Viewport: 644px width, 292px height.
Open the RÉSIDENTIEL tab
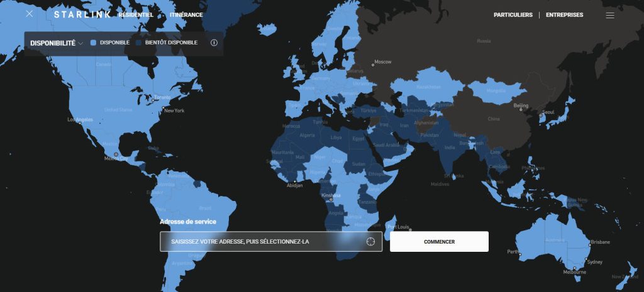135,14
